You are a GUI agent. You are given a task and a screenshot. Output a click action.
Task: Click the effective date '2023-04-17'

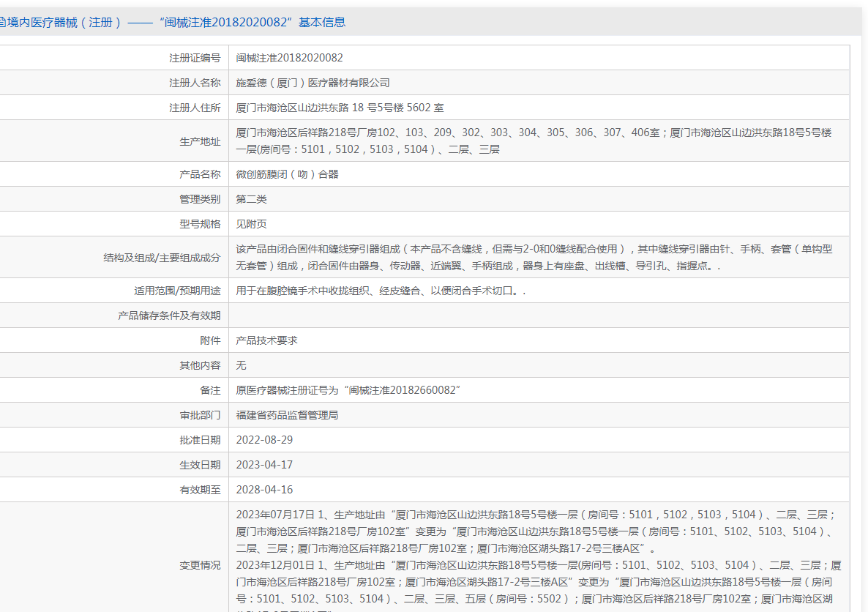[265, 465]
